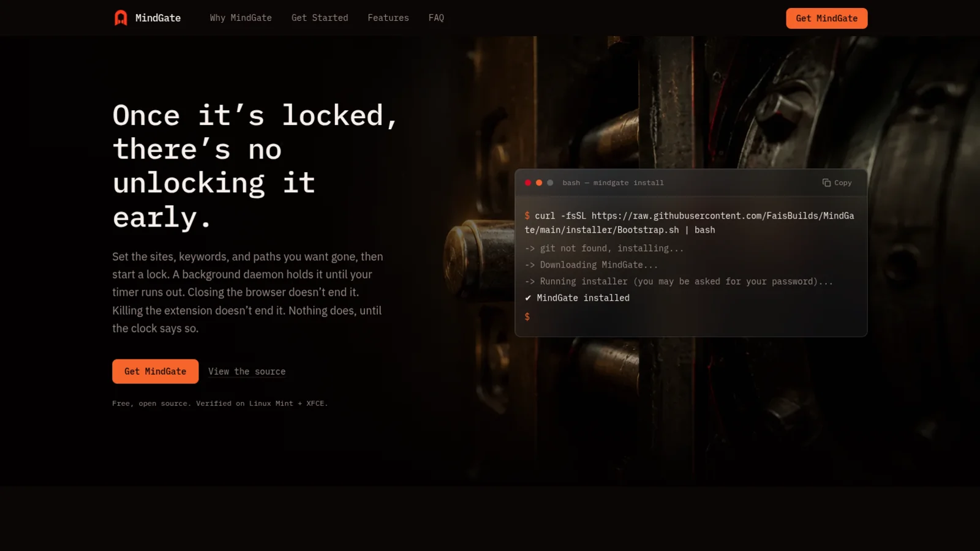Click the MindGate brand name in header
The image size is (980, 551).
(x=158, y=18)
